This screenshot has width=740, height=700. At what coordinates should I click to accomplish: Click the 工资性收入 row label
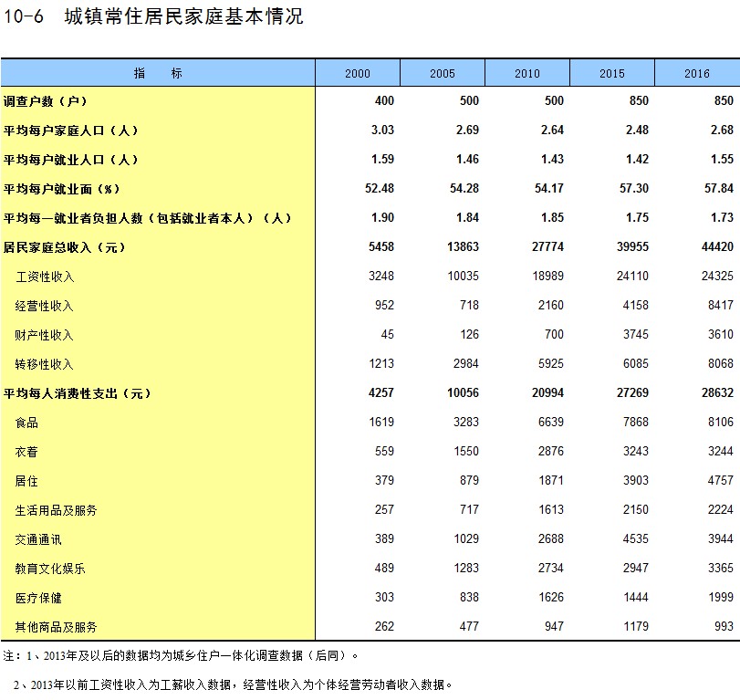coord(45,277)
